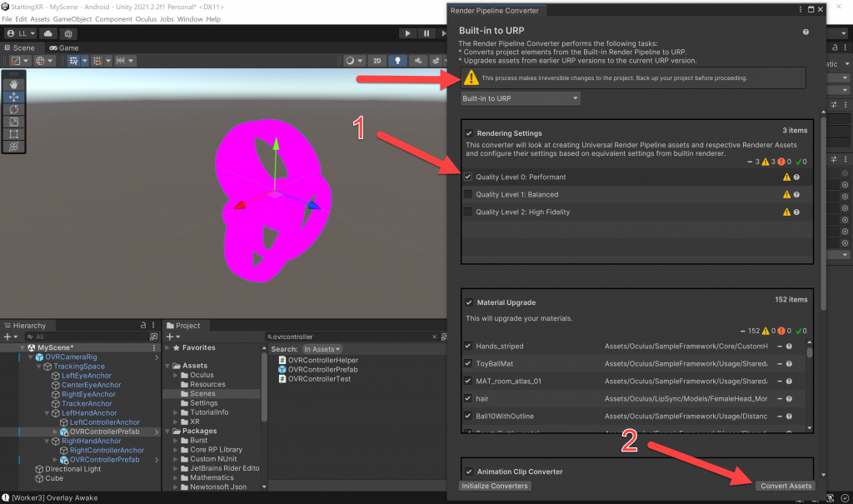Click the Hierarchy lock icon
853x504 pixels.
(x=143, y=325)
